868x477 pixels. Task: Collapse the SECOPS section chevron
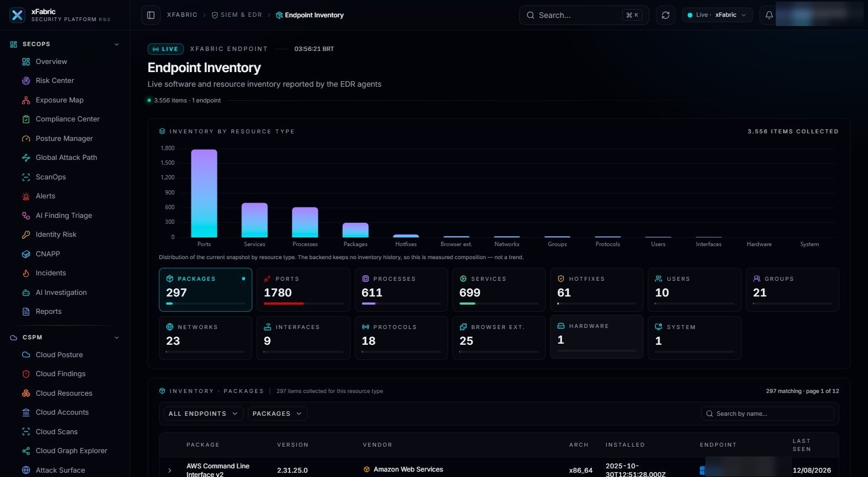click(x=117, y=44)
